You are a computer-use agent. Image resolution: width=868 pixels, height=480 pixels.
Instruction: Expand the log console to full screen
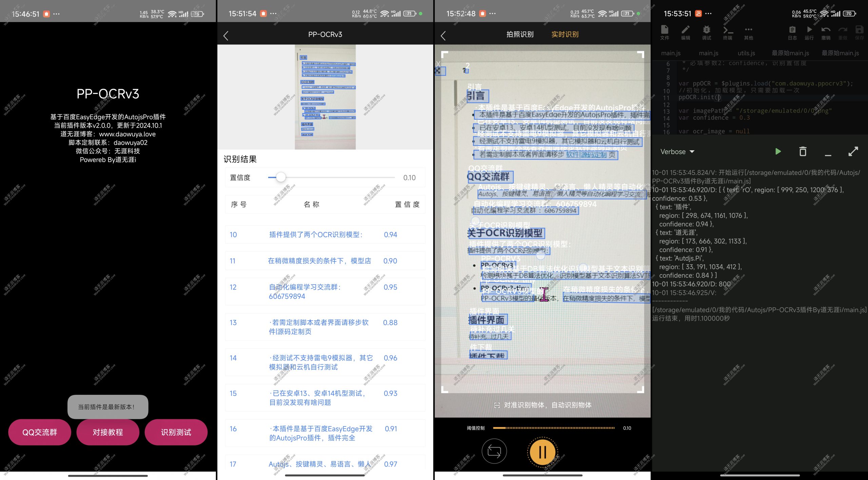click(x=853, y=151)
